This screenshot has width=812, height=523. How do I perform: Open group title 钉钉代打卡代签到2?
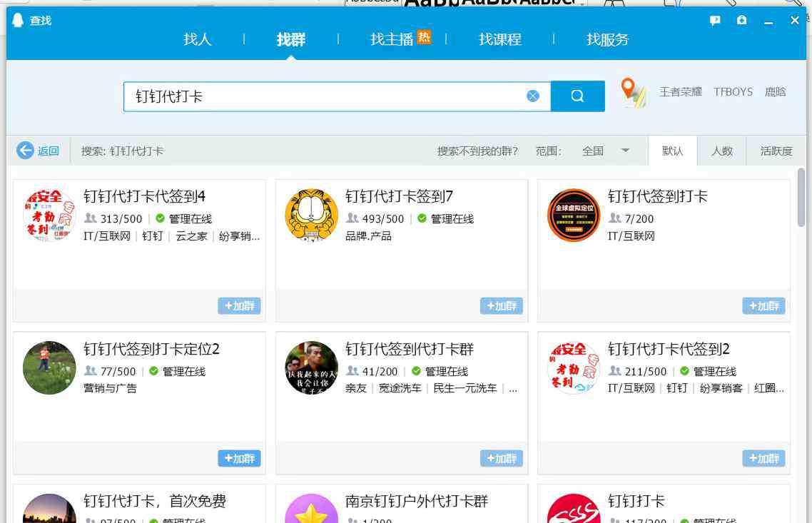click(669, 349)
